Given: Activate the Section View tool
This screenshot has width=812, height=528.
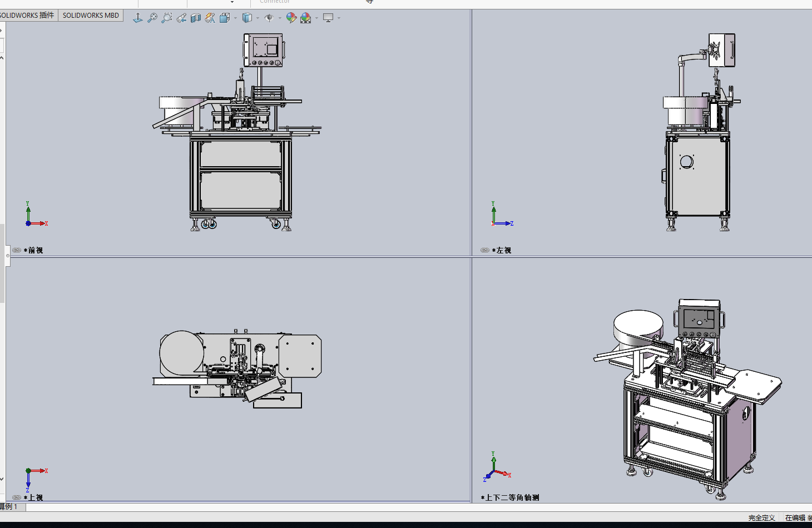Looking at the screenshot, I should tap(195, 18).
